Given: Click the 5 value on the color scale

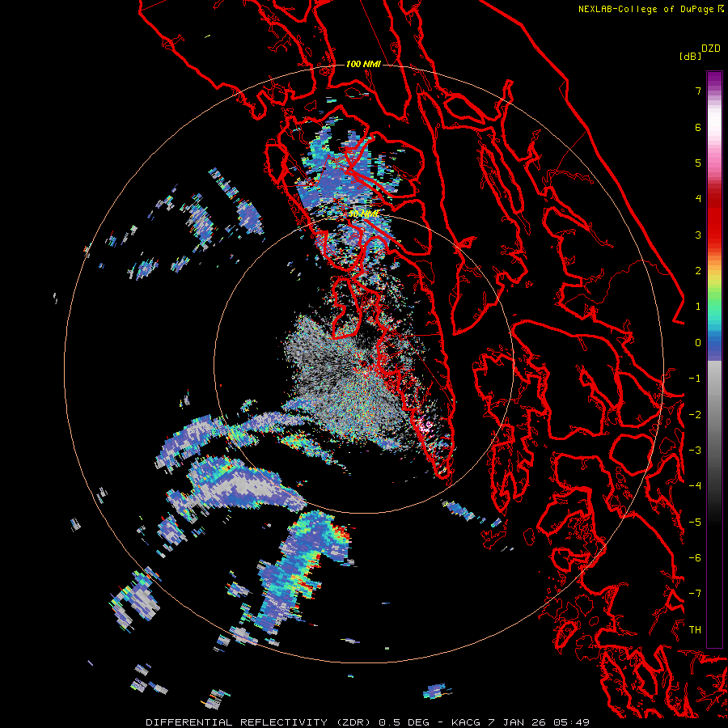Looking at the screenshot, I should 698,163.
